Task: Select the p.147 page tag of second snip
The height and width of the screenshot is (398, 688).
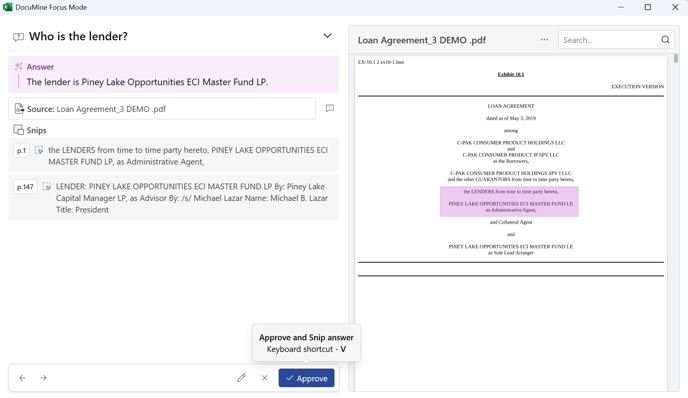Action: coord(25,187)
